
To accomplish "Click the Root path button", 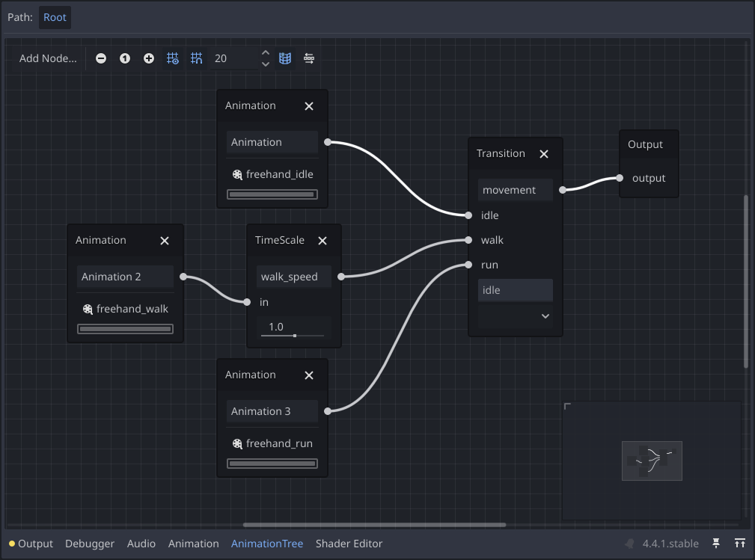I will [55, 17].
